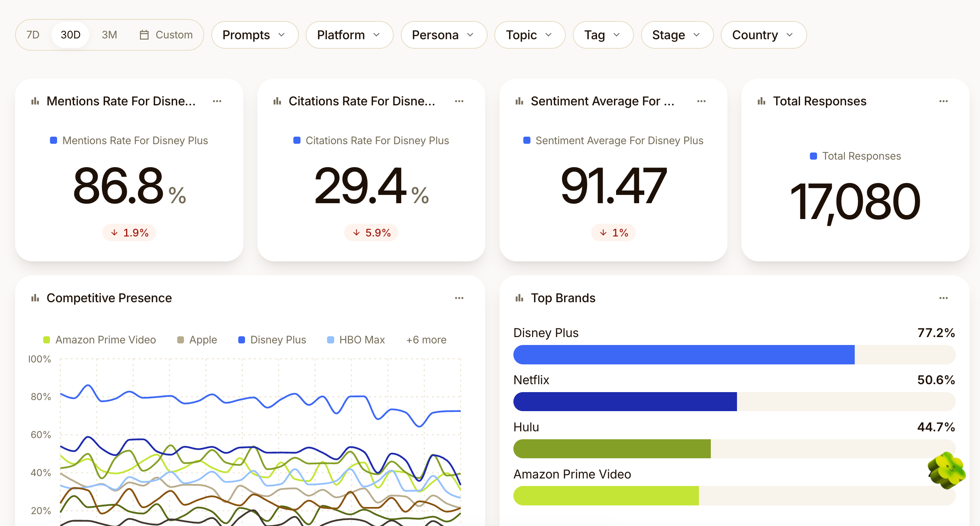Open the Sentiment Average card options menu
The height and width of the screenshot is (526, 980).
[701, 101]
